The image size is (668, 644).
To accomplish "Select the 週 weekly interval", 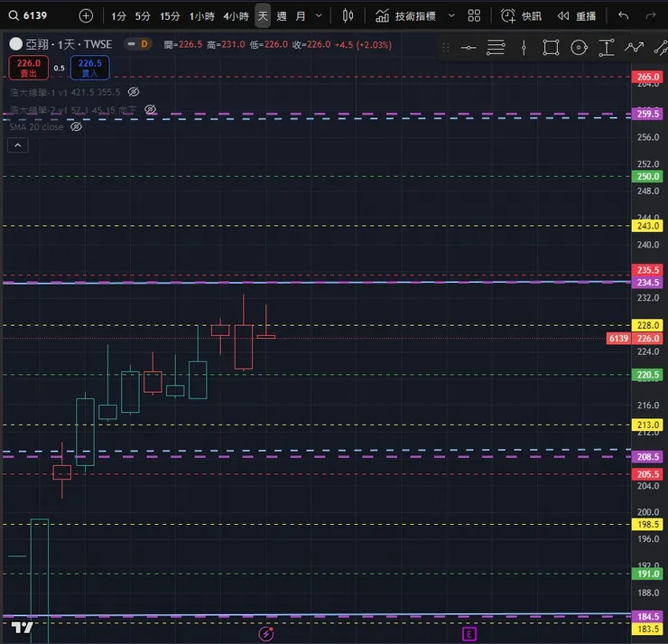I will click(282, 16).
